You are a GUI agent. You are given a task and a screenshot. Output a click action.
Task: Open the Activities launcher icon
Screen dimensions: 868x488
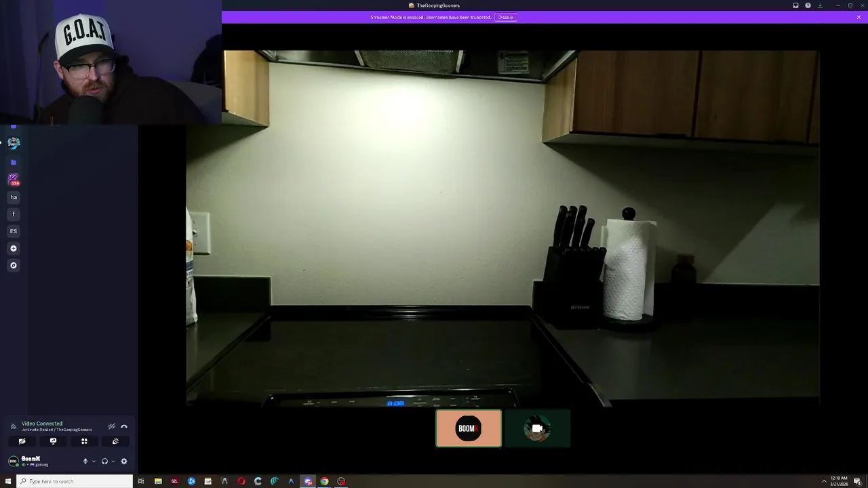[x=84, y=441]
